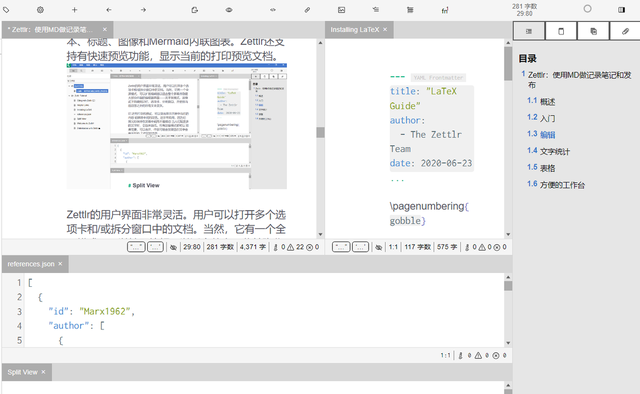Screen dimensions: 640x394
Task: Toggle readability mode with the eye icon
Action: point(229,10)
